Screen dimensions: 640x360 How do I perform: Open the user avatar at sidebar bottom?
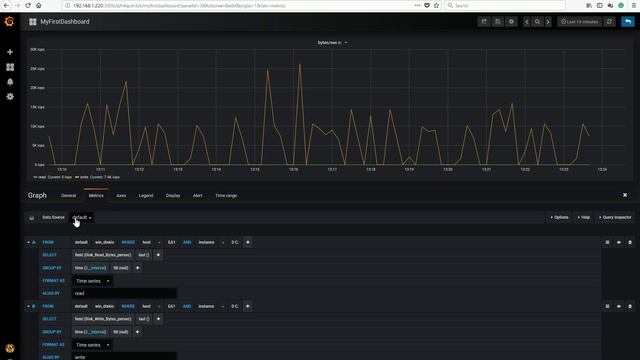[10, 348]
